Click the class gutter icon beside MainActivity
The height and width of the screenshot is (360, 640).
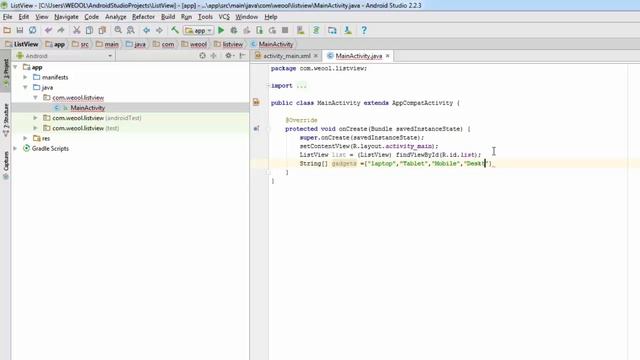(256, 102)
